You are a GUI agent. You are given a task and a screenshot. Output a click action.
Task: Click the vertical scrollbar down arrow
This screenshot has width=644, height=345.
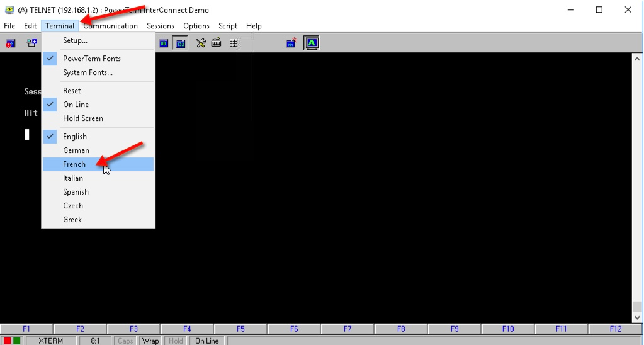coord(637,317)
